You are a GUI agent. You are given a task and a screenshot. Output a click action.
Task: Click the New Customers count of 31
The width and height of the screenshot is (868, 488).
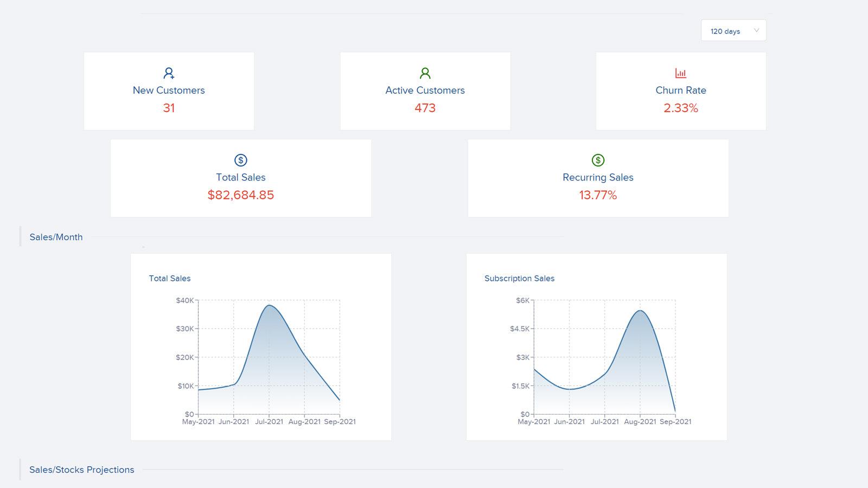169,108
